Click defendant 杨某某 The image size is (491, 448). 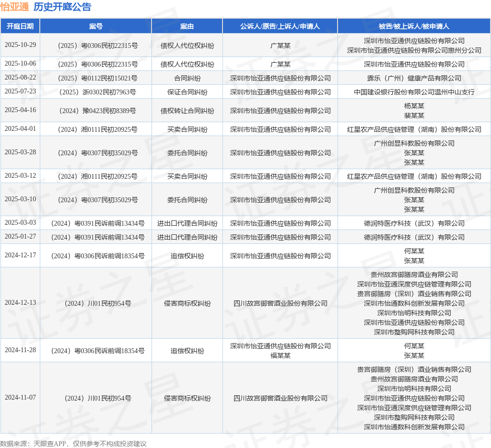coord(414,106)
